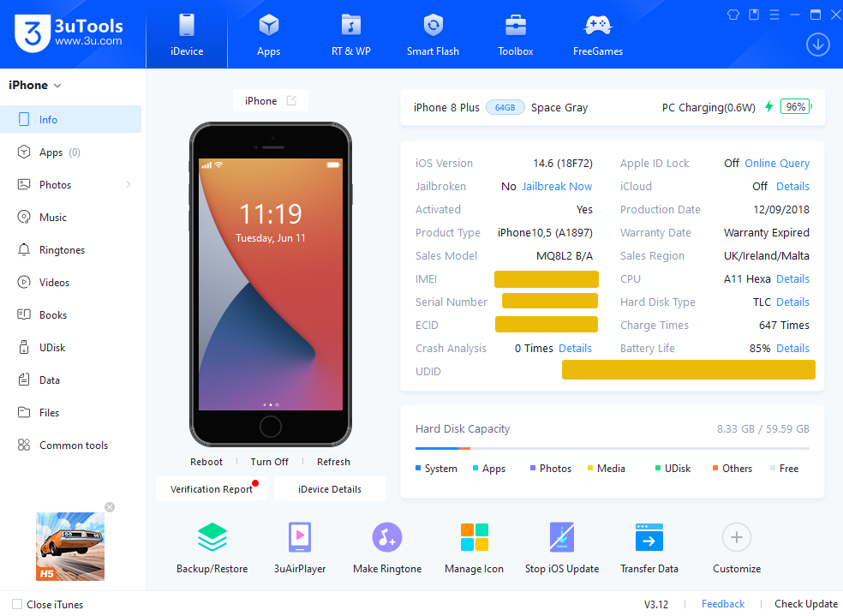Click the mini-window icon in title bar
The image size is (843, 616).
click(x=754, y=15)
